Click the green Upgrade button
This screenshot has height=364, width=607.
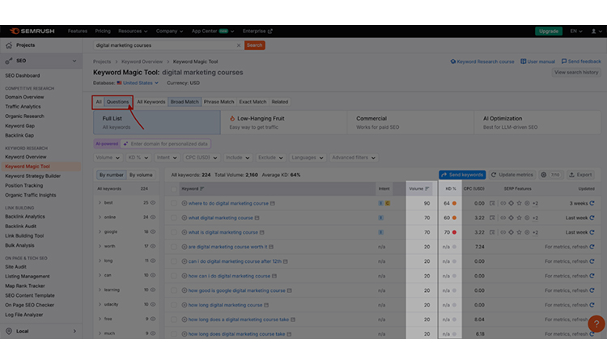549,31
